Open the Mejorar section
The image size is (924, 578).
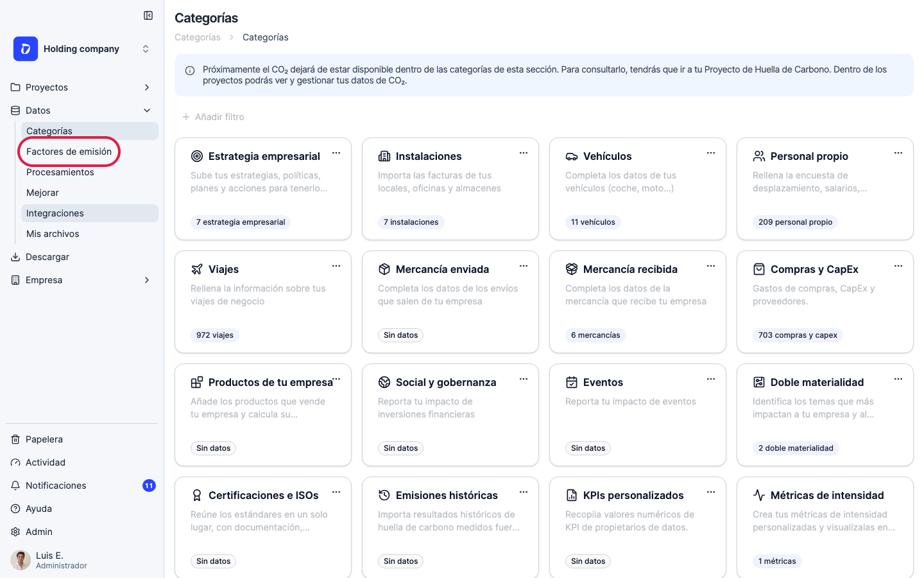pos(42,193)
